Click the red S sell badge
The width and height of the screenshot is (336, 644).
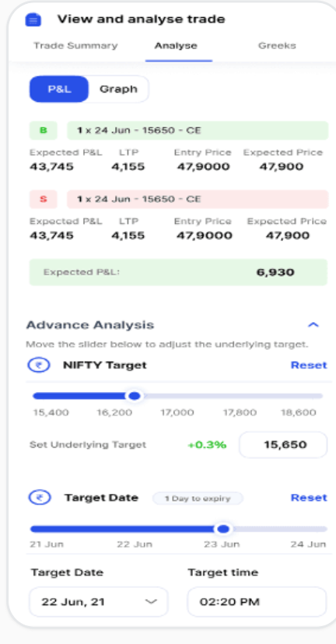(43, 199)
